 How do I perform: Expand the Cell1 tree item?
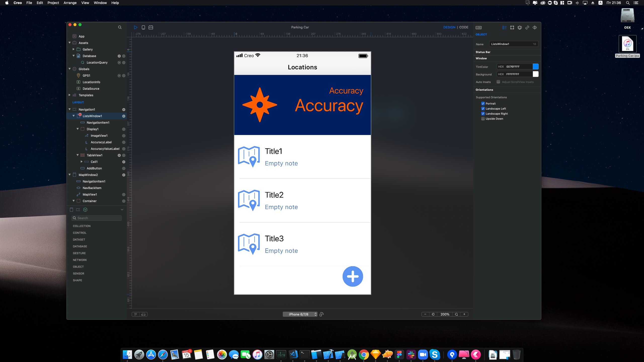[82, 162]
